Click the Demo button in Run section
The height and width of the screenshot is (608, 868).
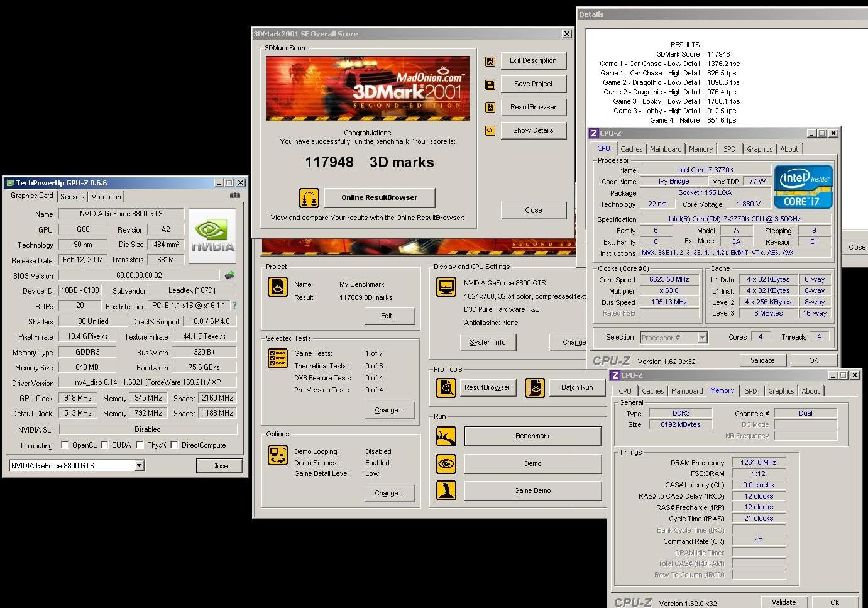point(533,463)
